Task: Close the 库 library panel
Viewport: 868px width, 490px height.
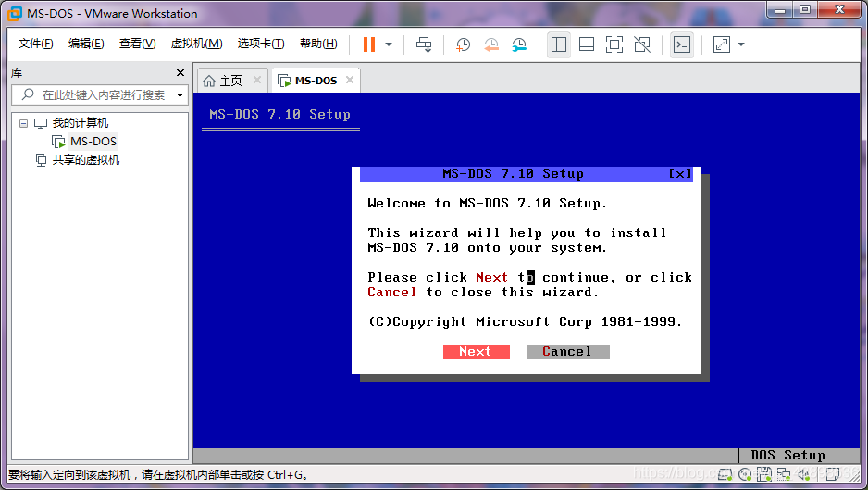Action: coord(180,72)
